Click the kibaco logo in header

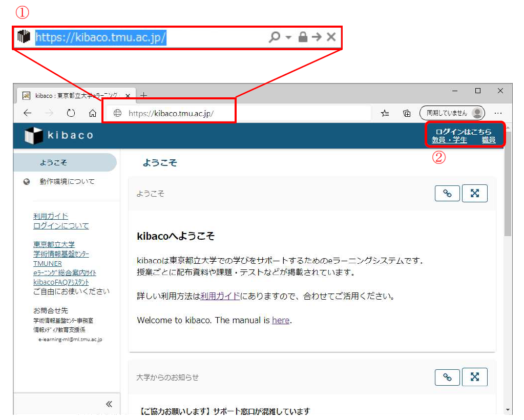click(59, 135)
